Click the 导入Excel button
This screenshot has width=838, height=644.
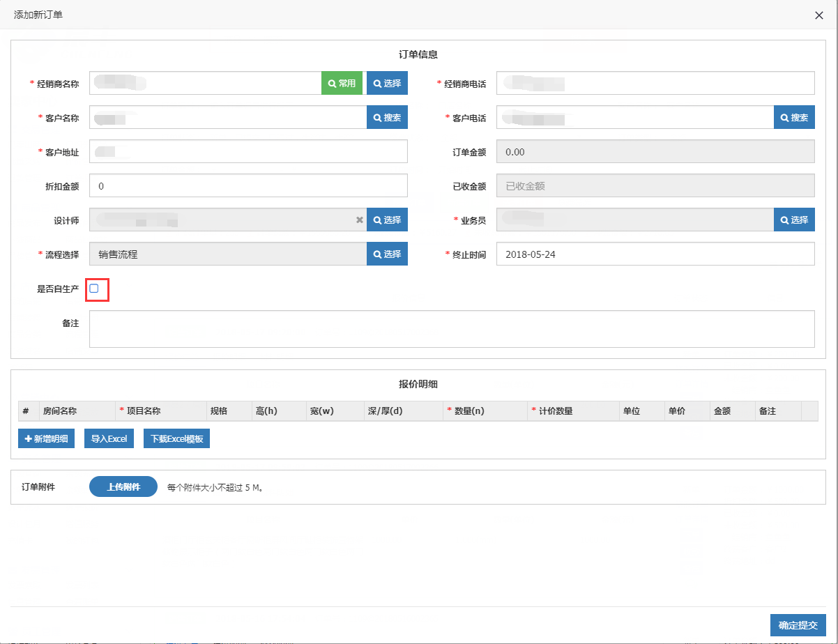109,438
